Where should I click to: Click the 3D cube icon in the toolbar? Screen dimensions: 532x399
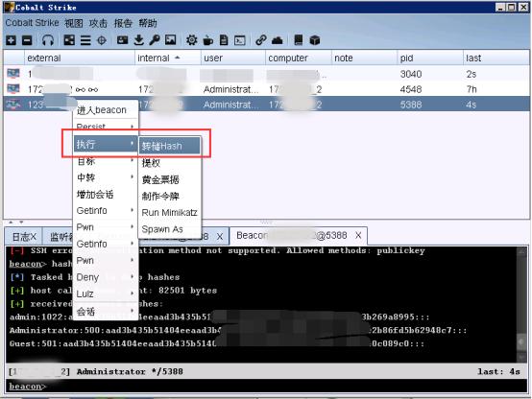(315, 40)
